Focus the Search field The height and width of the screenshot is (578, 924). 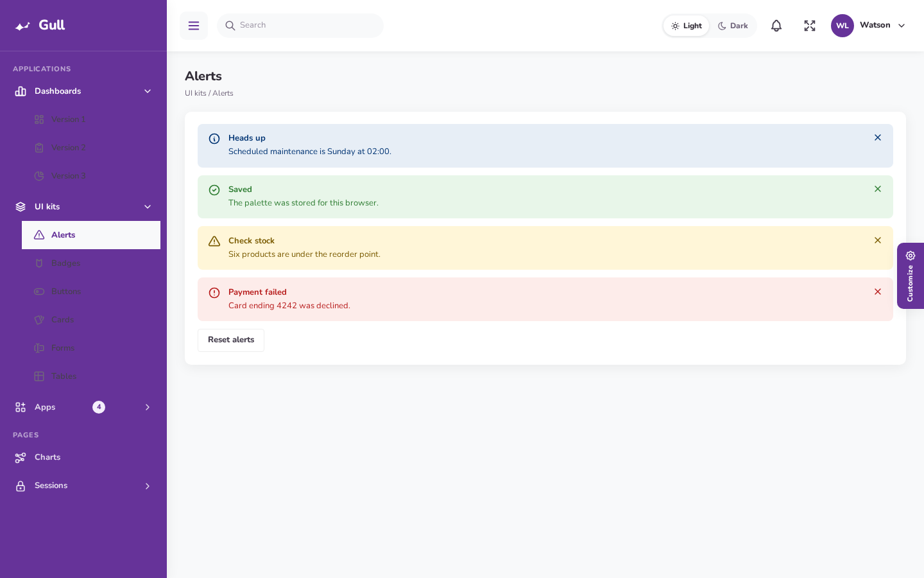coord(300,26)
